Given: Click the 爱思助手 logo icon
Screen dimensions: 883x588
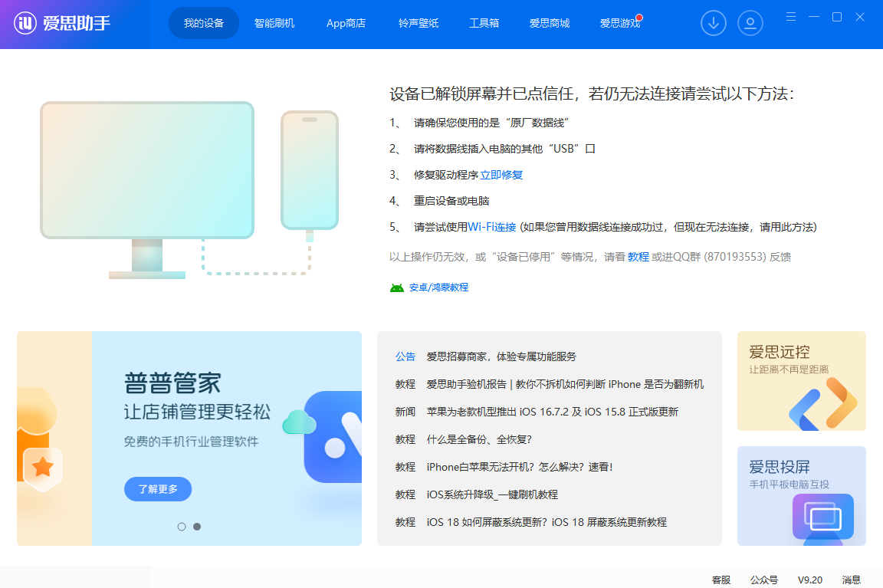Looking at the screenshot, I should [25, 23].
